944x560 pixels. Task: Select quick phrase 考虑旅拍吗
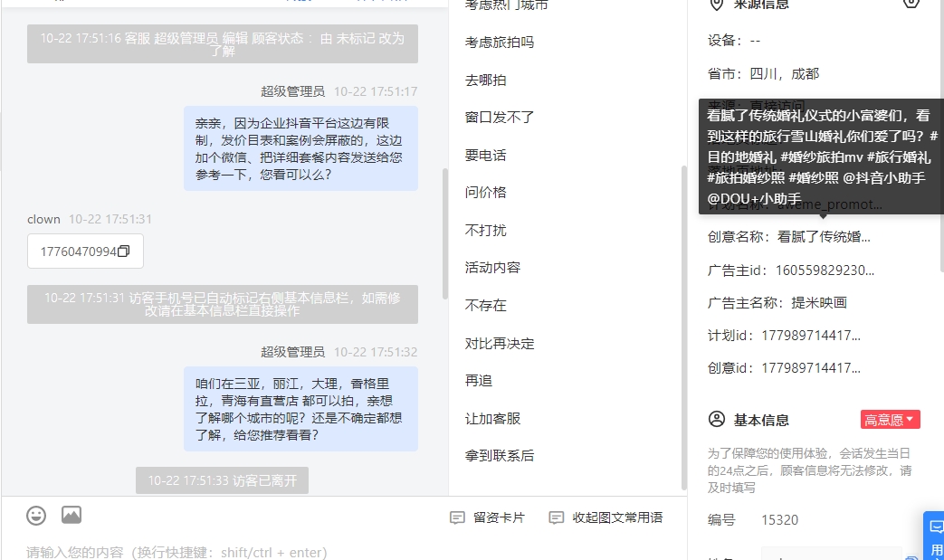499,43
